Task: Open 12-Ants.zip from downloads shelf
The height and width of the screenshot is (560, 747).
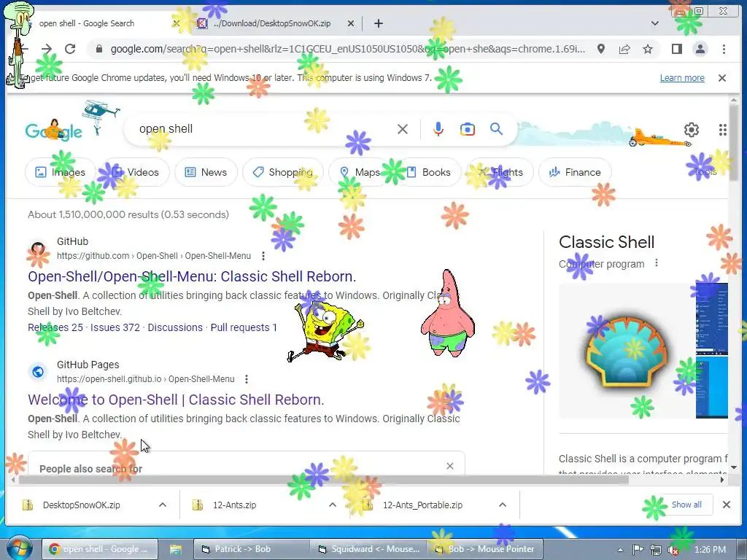Action: coord(234,505)
